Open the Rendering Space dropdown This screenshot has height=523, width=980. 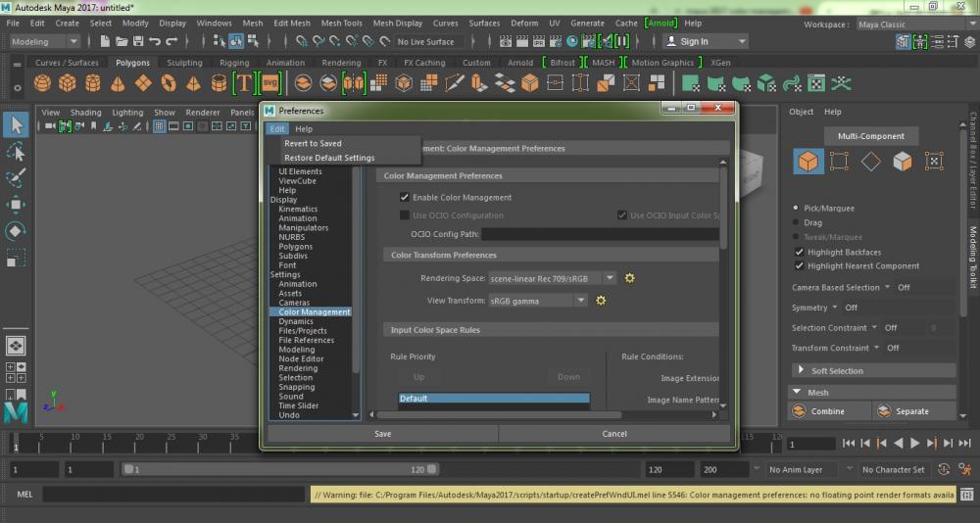click(553, 278)
